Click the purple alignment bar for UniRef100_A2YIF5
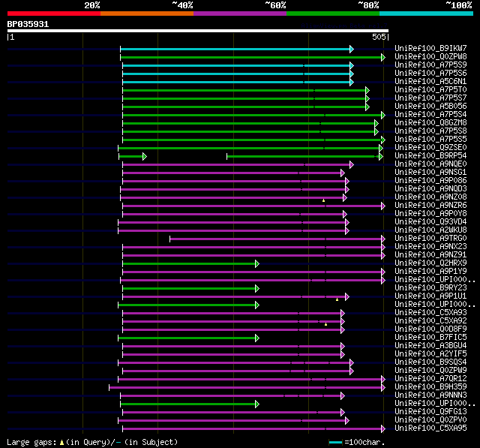 [x=232, y=355]
